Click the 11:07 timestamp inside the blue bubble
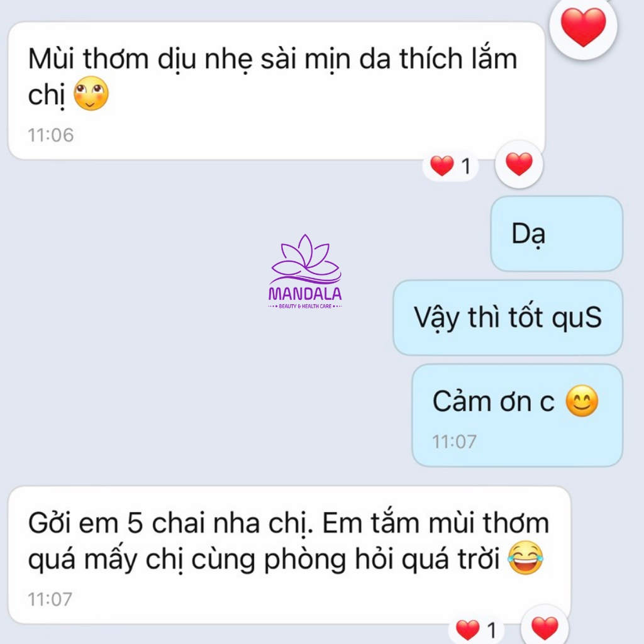The height and width of the screenshot is (644, 644). pos(454,442)
